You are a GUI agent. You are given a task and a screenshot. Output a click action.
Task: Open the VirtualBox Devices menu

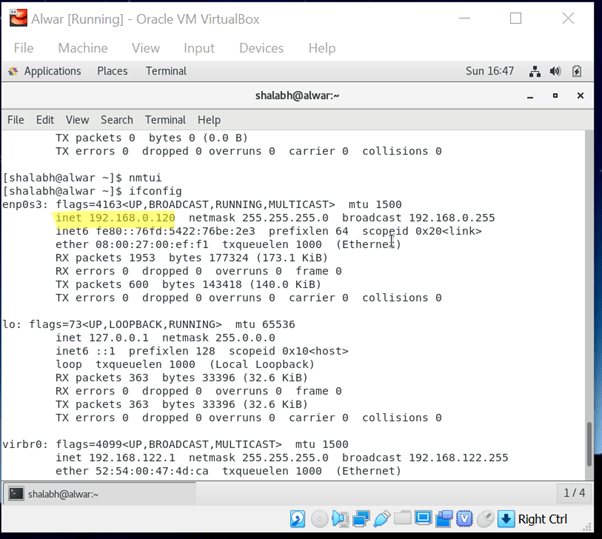[261, 48]
